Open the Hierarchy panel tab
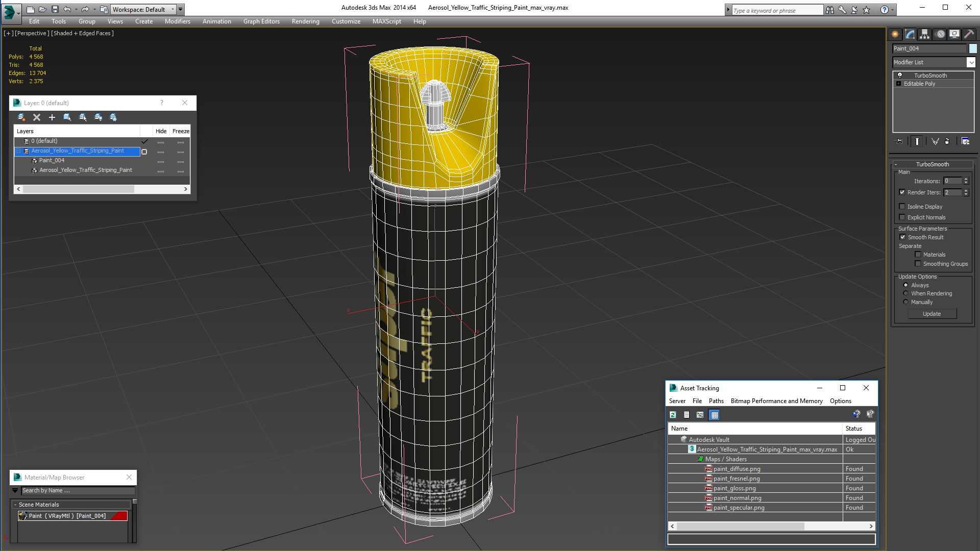Viewport: 980px width, 551px height. (x=925, y=34)
